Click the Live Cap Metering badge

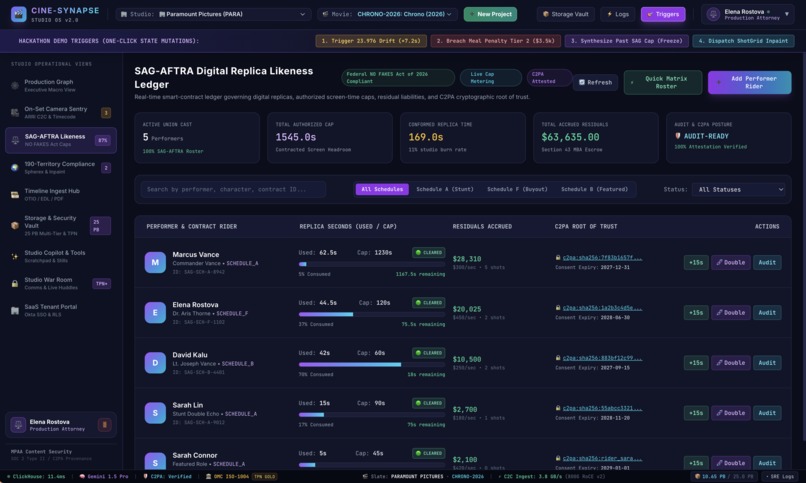click(x=490, y=78)
